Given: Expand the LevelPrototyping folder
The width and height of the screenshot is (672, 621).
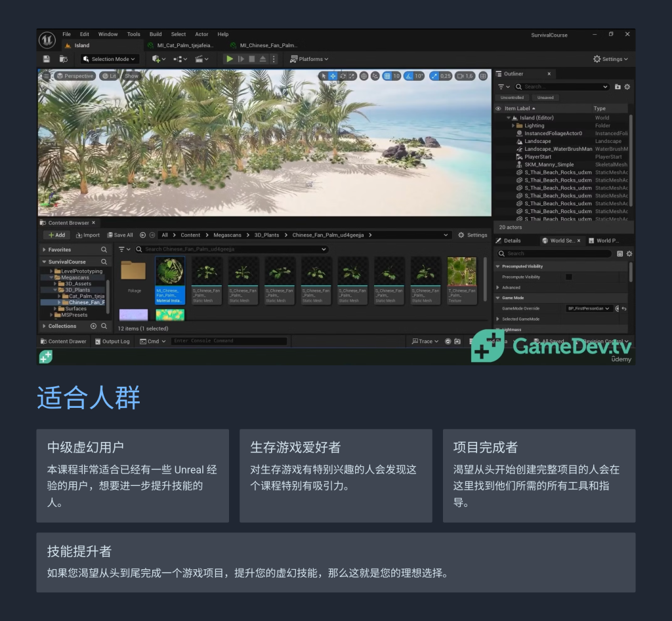Looking at the screenshot, I should tap(51, 271).
